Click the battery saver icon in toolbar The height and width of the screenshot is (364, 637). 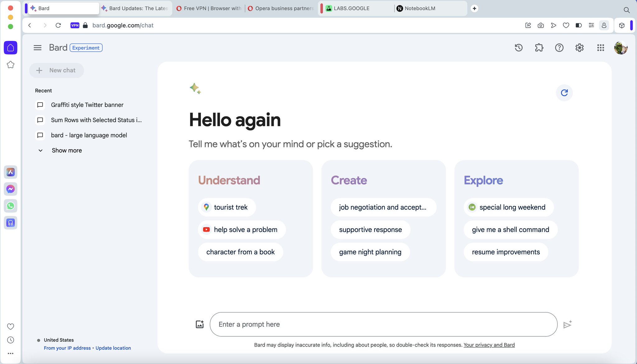click(x=579, y=25)
